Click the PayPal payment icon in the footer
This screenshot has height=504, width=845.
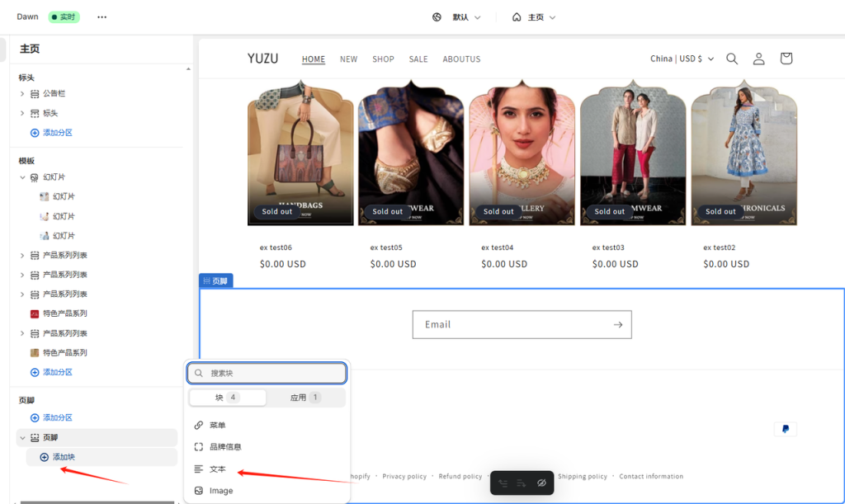coord(785,428)
